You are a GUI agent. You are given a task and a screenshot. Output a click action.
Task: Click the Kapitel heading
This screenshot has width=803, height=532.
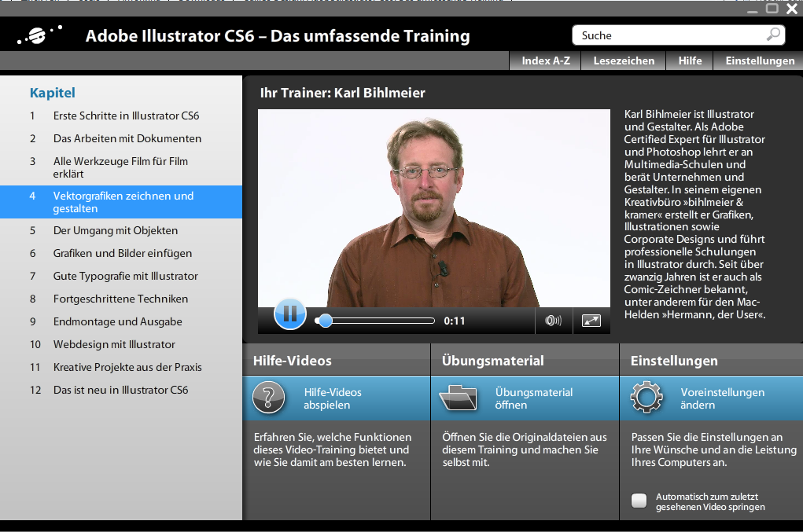point(52,93)
